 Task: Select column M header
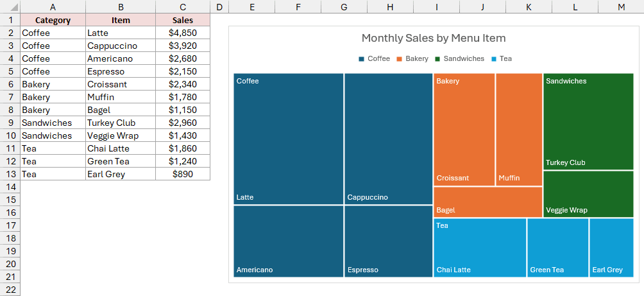tap(621, 6)
